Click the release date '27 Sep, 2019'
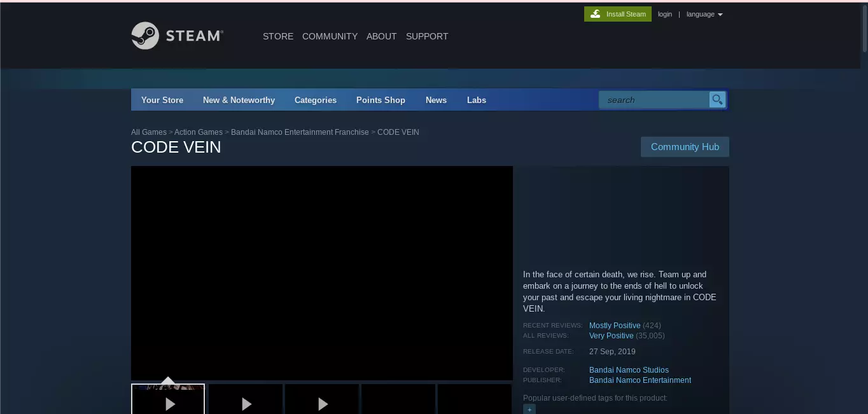 pyautogui.click(x=612, y=352)
